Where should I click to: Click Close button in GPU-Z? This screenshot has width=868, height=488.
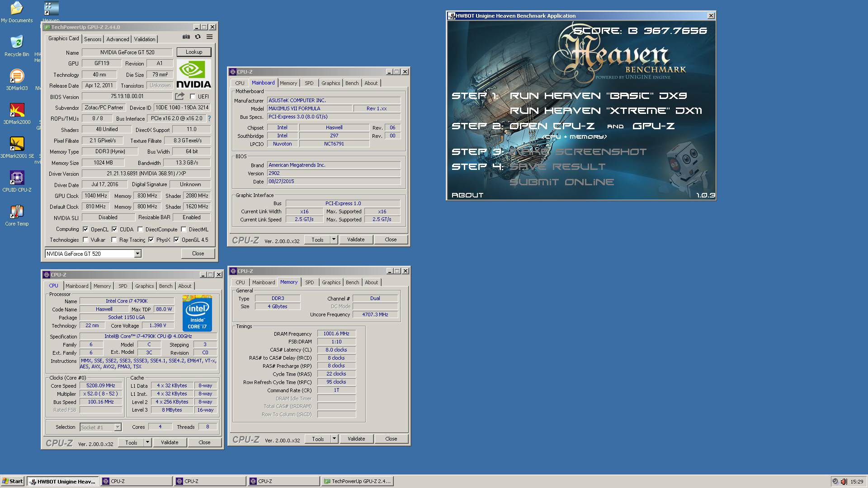(x=198, y=253)
